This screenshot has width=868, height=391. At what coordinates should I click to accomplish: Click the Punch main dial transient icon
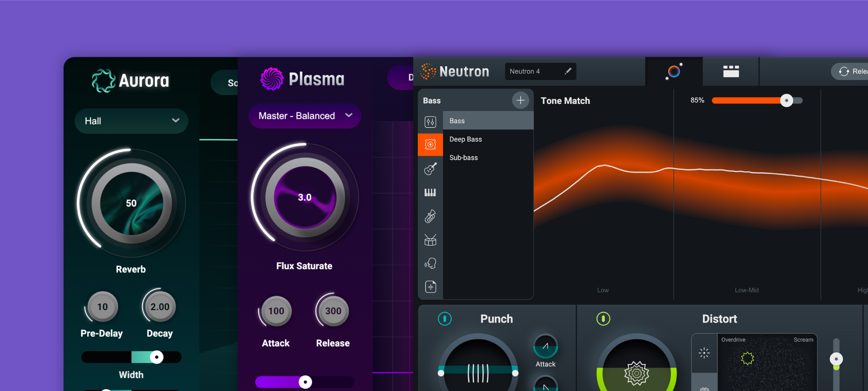pyautogui.click(x=478, y=373)
